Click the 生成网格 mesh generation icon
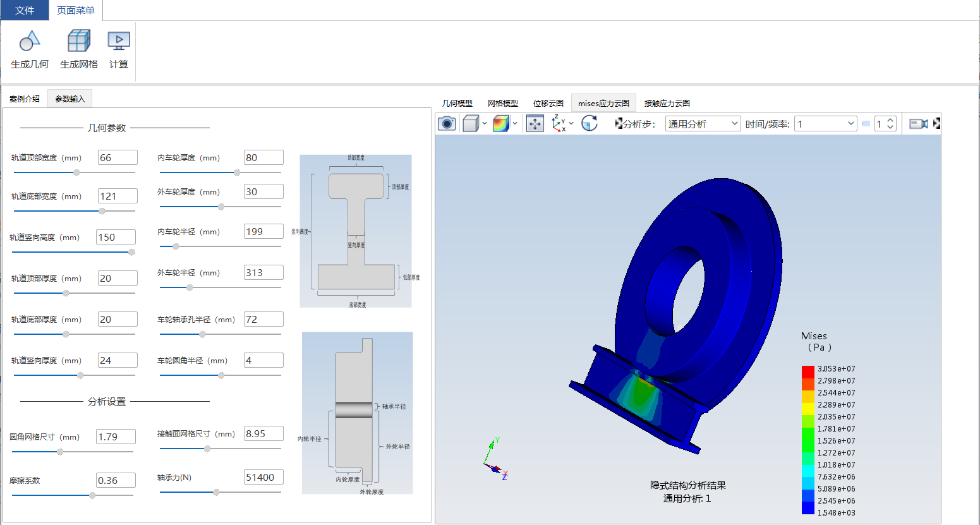 pos(79,42)
